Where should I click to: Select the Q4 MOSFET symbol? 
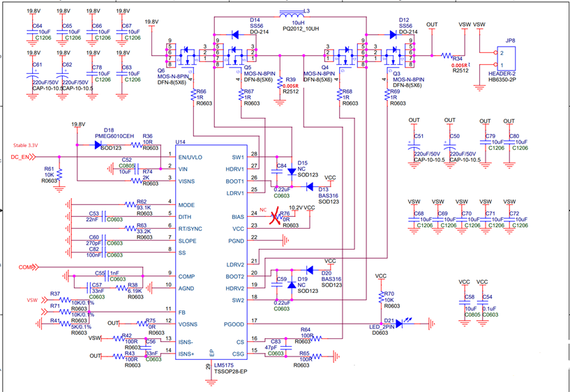pyautogui.click(x=345, y=56)
